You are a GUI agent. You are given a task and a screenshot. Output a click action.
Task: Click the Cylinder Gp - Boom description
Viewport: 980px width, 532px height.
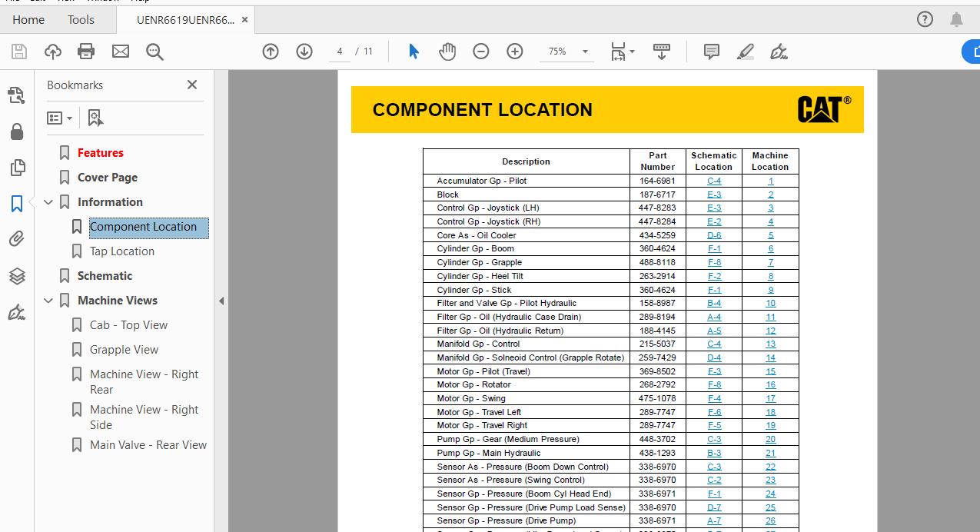(x=476, y=248)
